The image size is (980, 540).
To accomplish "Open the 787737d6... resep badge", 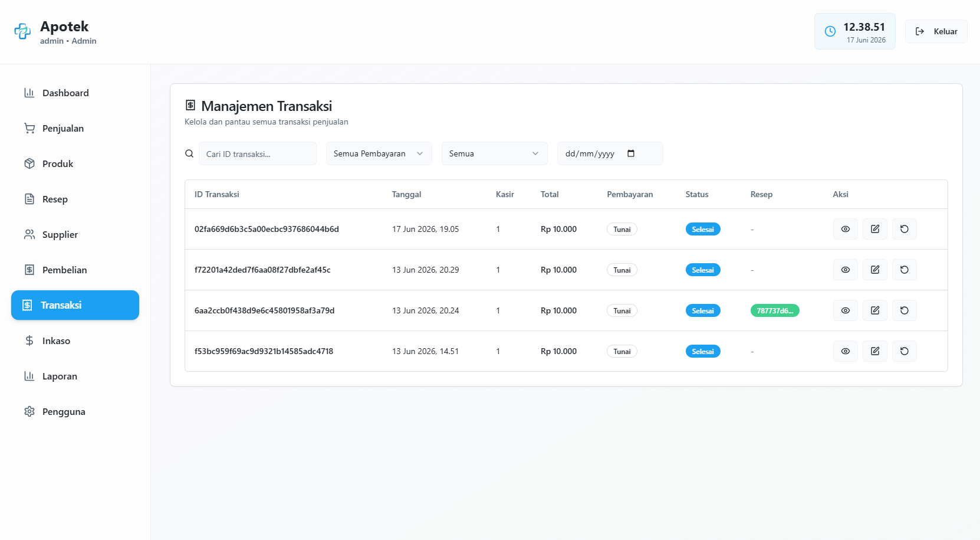I will pyautogui.click(x=775, y=310).
